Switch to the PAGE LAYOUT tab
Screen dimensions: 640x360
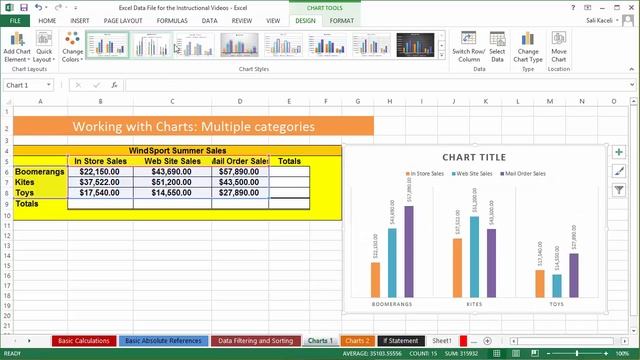click(123, 21)
